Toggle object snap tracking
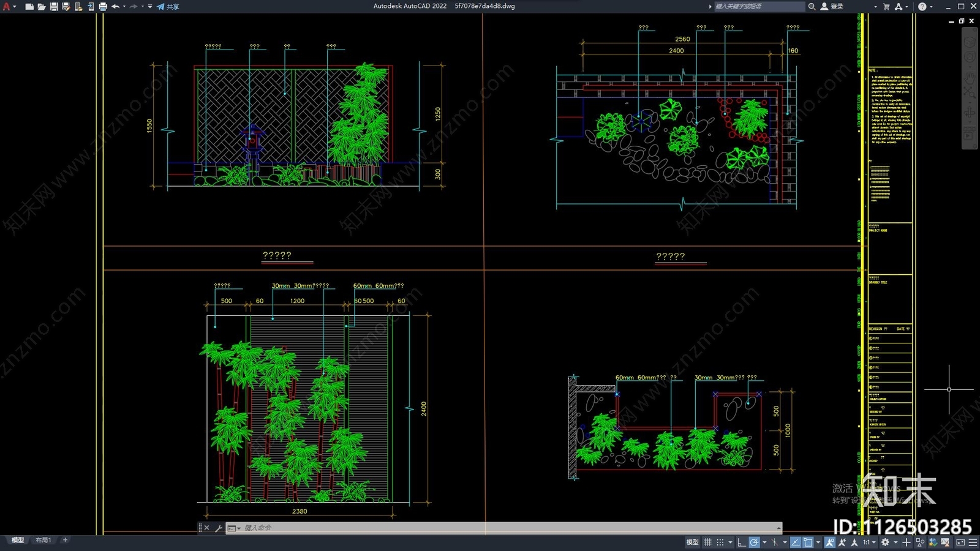Image resolution: width=980 pixels, height=551 pixels. 796,542
